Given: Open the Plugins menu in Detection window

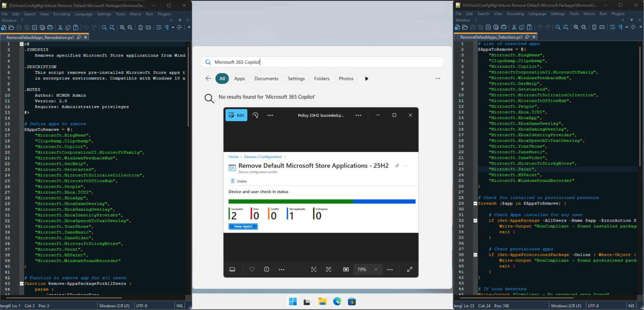Looking at the screenshot, I should coord(618,14).
